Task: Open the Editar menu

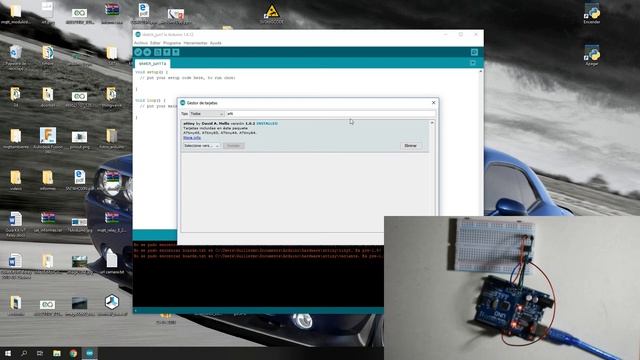Action: coord(155,43)
